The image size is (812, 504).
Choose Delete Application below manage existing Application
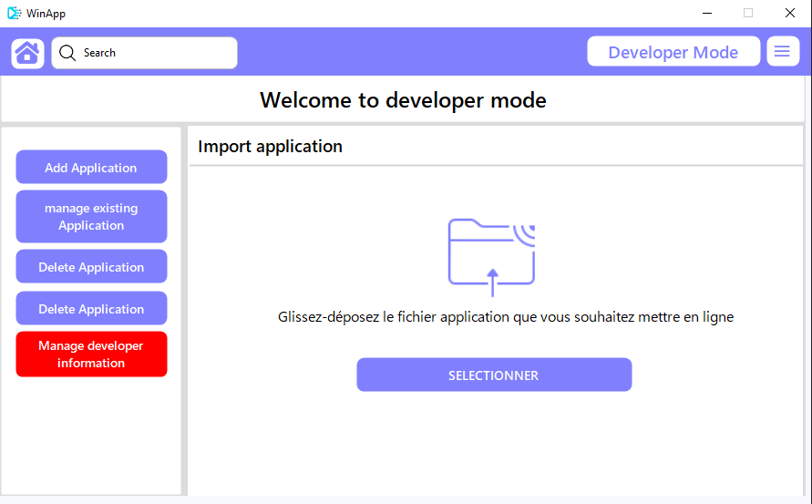[91, 266]
